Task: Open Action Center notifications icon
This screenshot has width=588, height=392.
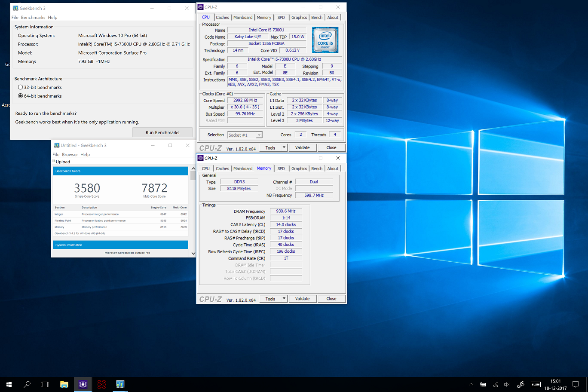Action: click(x=576, y=384)
